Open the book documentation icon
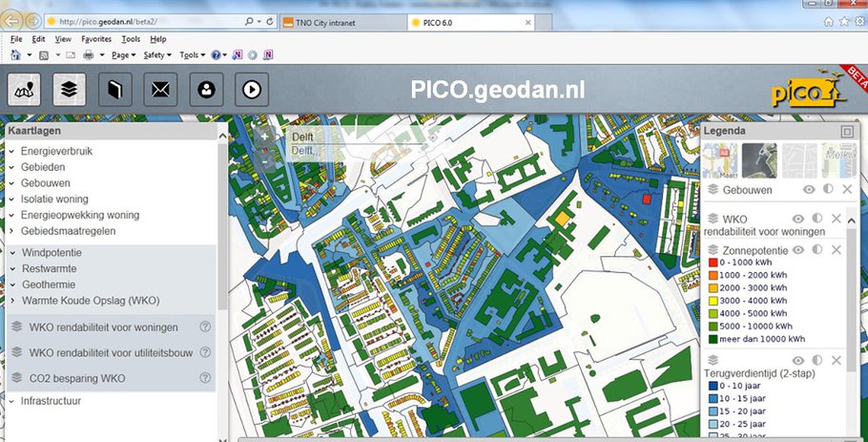 click(115, 89)
